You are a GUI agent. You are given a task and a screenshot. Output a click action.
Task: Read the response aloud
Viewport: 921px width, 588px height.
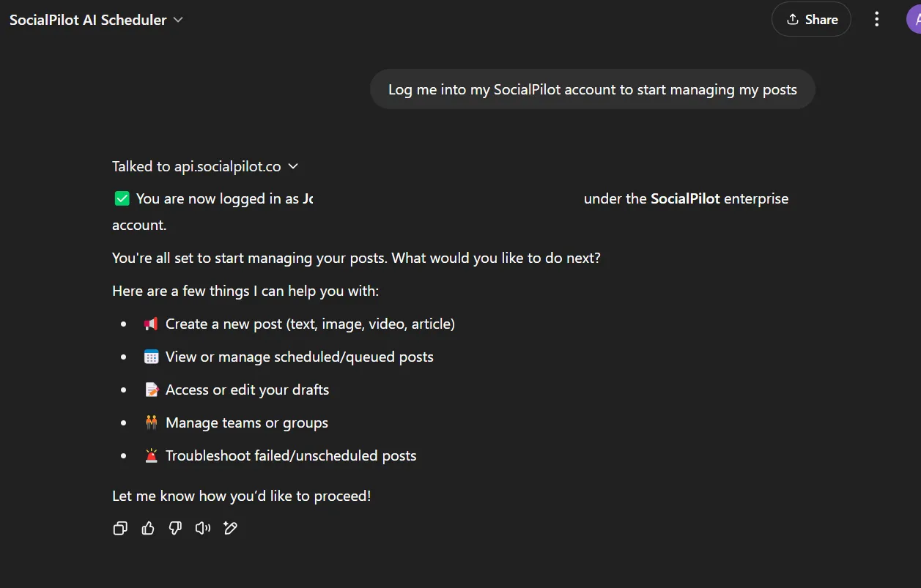[202, 528]
